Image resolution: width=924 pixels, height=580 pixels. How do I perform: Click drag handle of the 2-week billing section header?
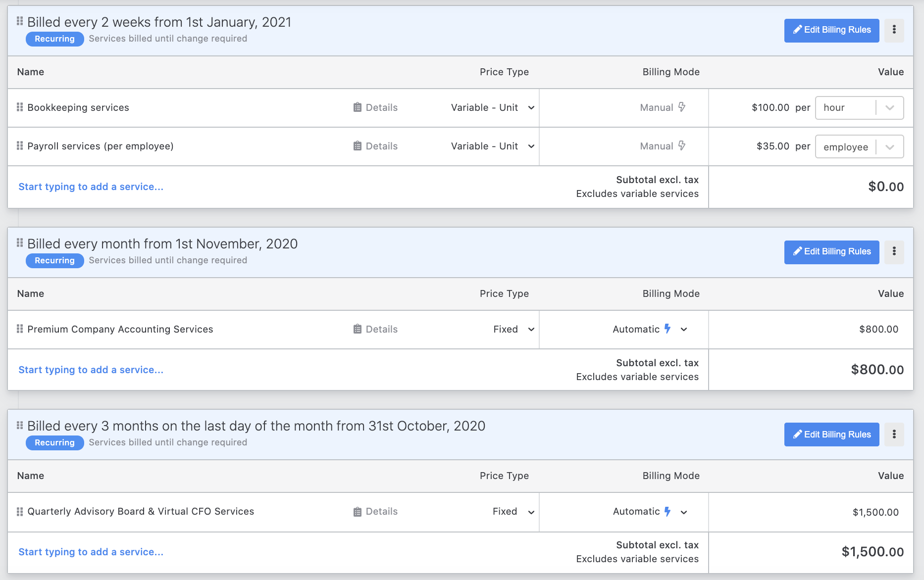20,21
